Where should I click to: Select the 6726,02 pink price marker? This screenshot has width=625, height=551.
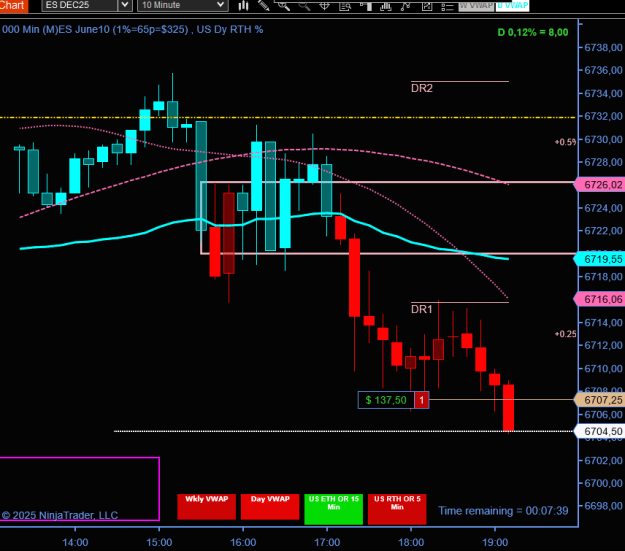(599, 185)
